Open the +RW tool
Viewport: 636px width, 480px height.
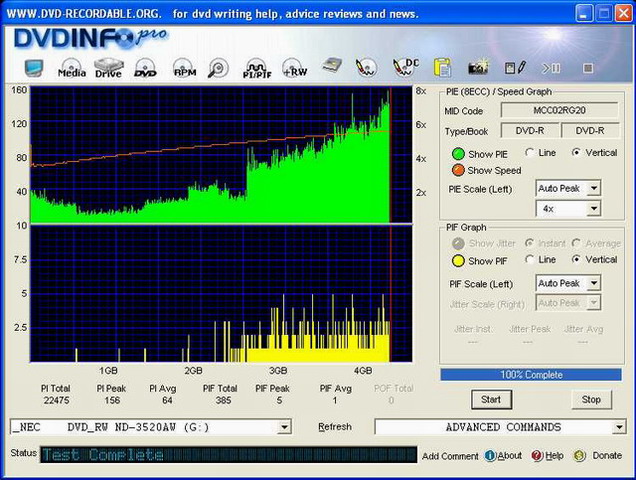coord(294,68)
